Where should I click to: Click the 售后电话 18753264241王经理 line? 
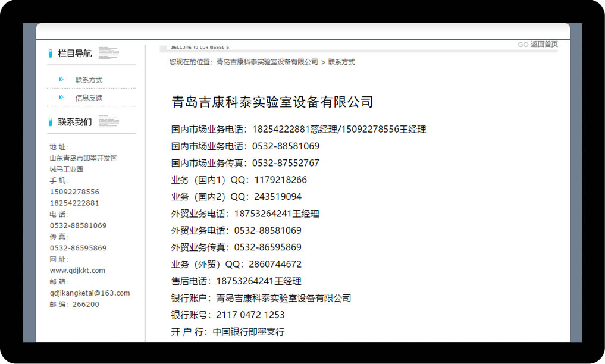[236, 281]
